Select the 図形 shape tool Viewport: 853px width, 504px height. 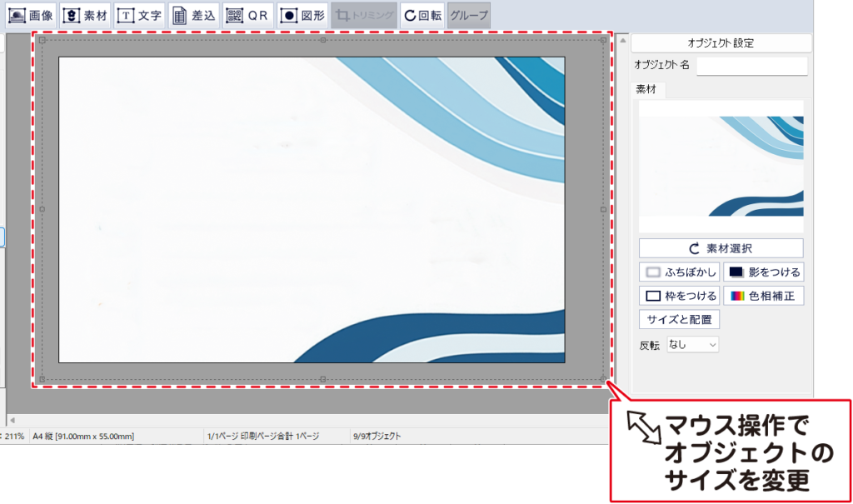coord(302,15)
